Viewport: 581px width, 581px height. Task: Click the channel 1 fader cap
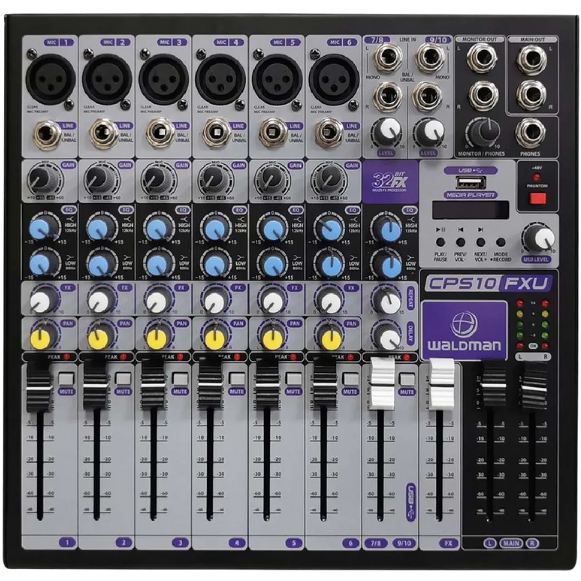click(x=38, y=387)
